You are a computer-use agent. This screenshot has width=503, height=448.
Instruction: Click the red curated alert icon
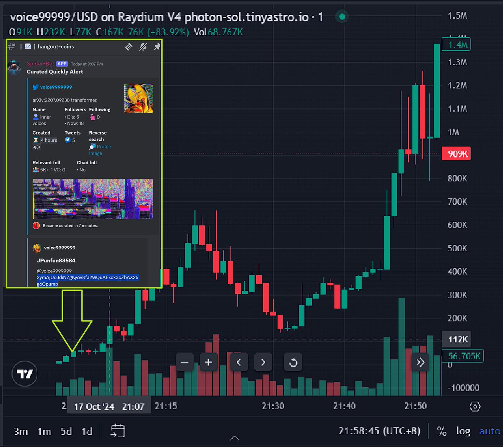tap(36, 225)
